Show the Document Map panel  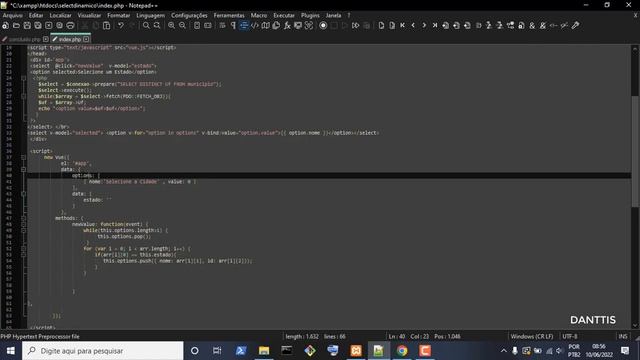[x=265, y=25]
